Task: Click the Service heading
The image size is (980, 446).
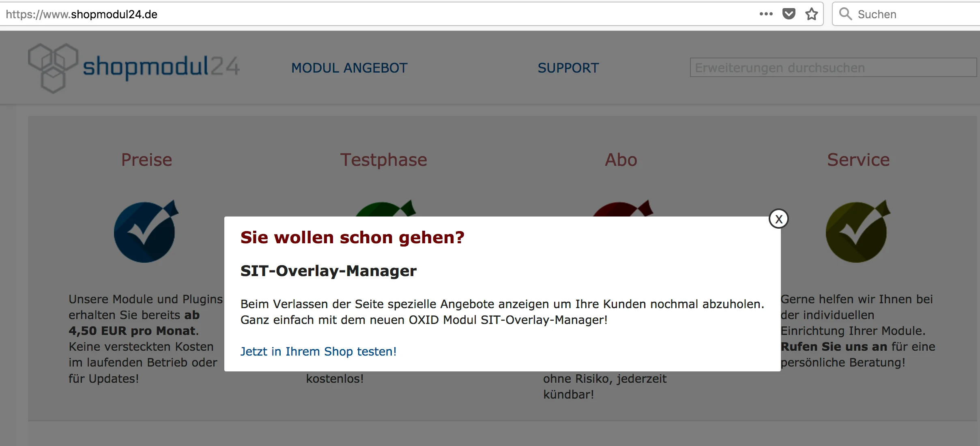Action: click(858, 160)
